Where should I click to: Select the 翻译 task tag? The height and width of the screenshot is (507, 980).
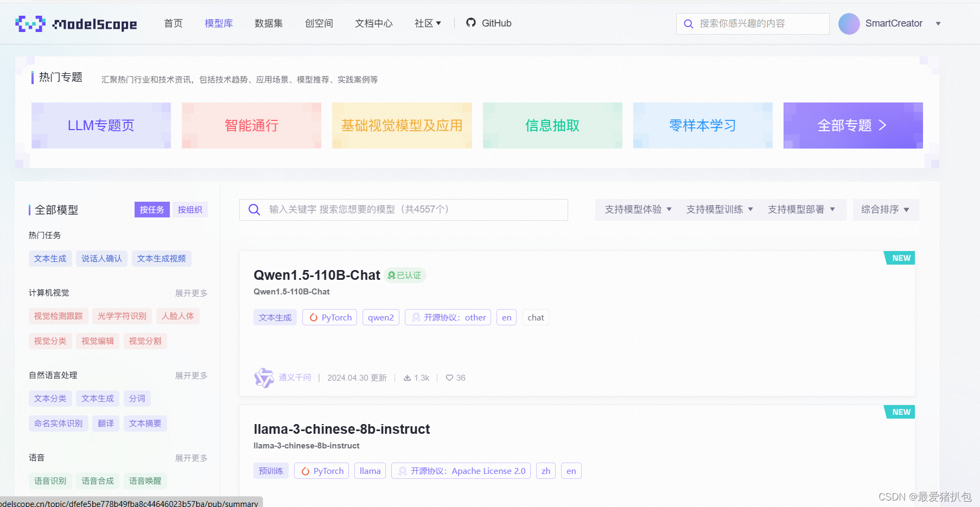pyautogui.click(x=106, y=423)
